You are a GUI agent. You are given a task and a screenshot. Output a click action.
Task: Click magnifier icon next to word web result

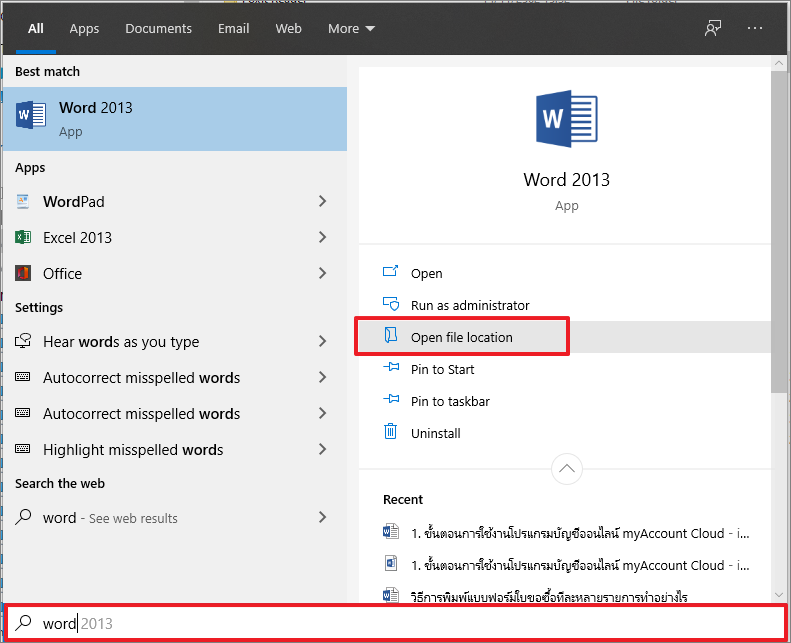pos(23,517)
